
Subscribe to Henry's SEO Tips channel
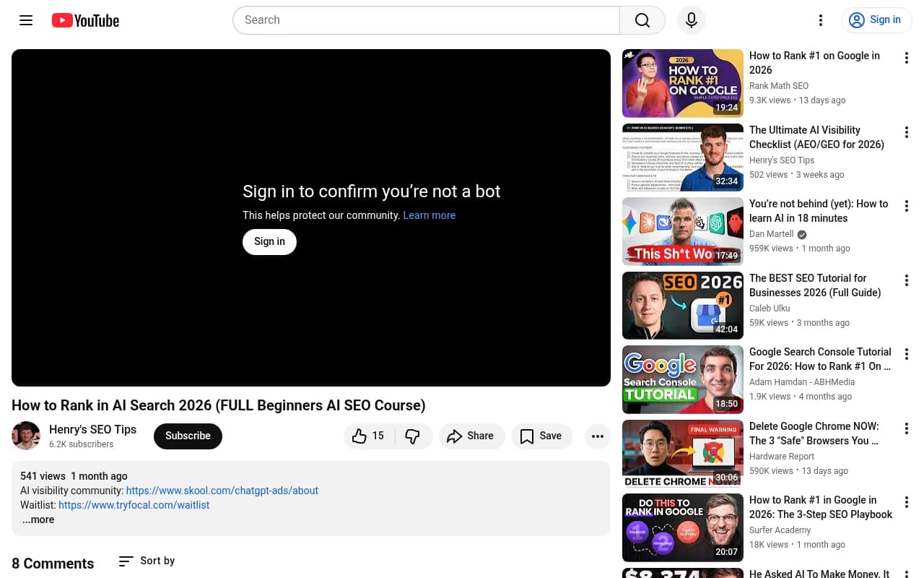coord(188,436)
